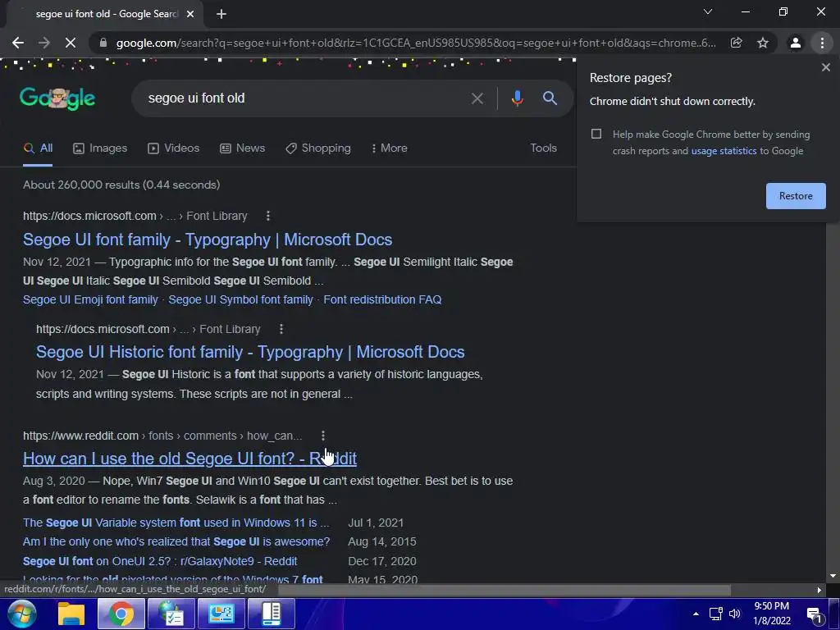The width and height of the screenshot is (840, 630).
Task: Click the Google doodle logo
Action: [57, 98]
